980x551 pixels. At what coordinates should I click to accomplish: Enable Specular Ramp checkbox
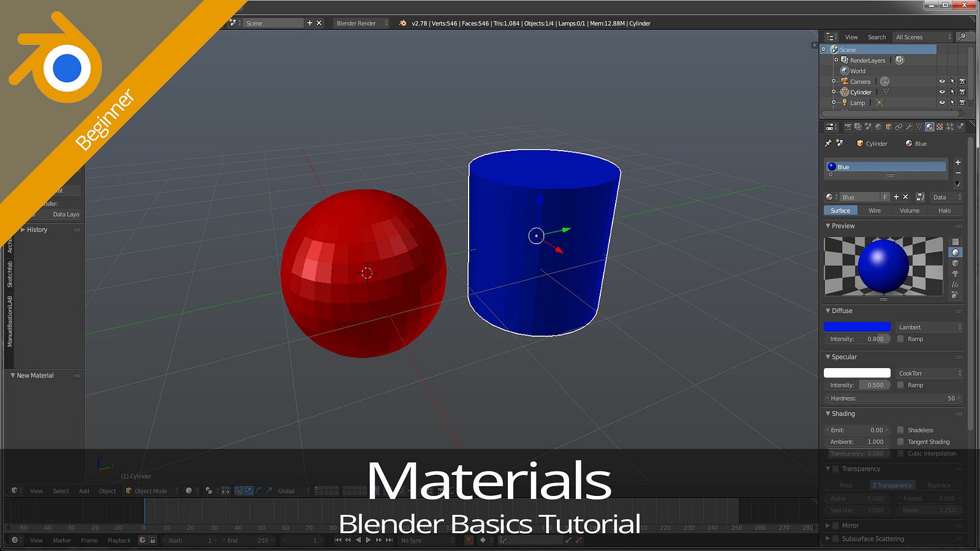pyautogui.click(x=900, y=384)
